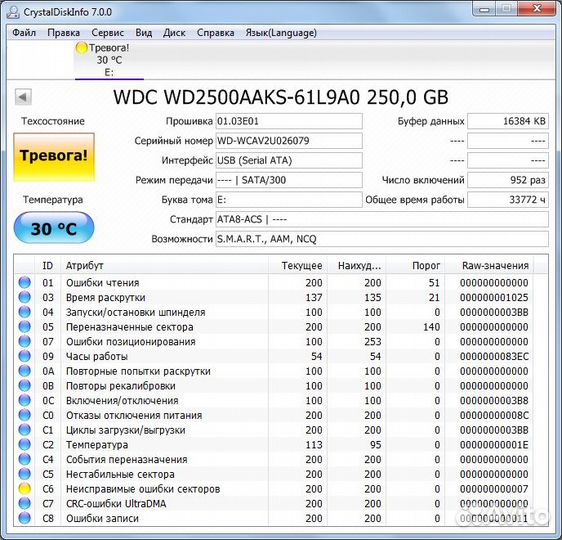Image resolution: width=562 pixels, height=540 pixels.
Task: Click the Возможности field S.M.A.R.T., AAM, NCQ
Action: 382,239
